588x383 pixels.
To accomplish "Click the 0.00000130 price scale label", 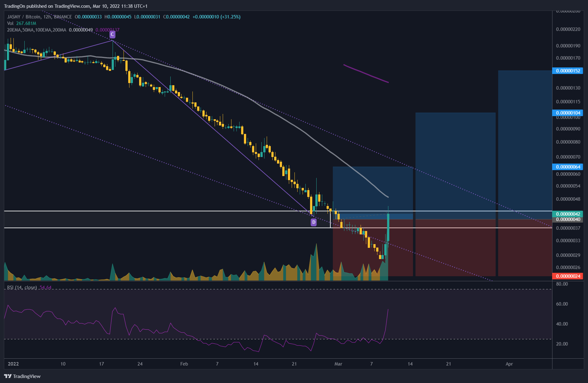I will (x=568, y=88).
